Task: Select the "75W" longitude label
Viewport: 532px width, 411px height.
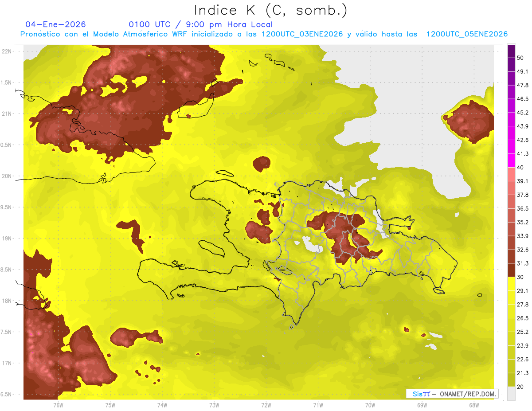Action: coord(110,405)
